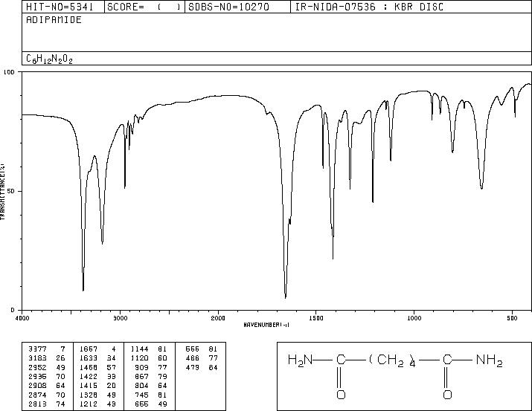Click the TRANSMITTANCE y-axis title

2,192
